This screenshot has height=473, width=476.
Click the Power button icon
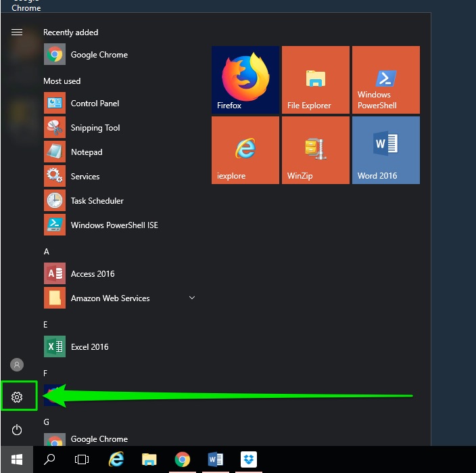pyautogui.click(x=17, y=430)
